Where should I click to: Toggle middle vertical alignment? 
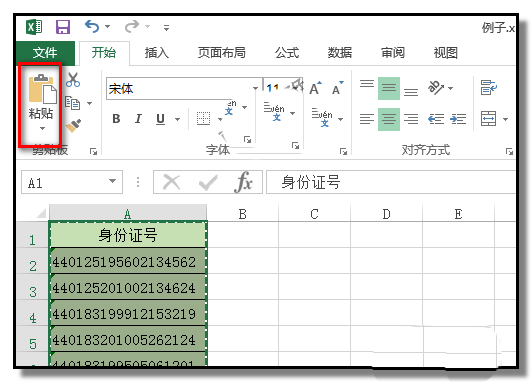point(389,88)
